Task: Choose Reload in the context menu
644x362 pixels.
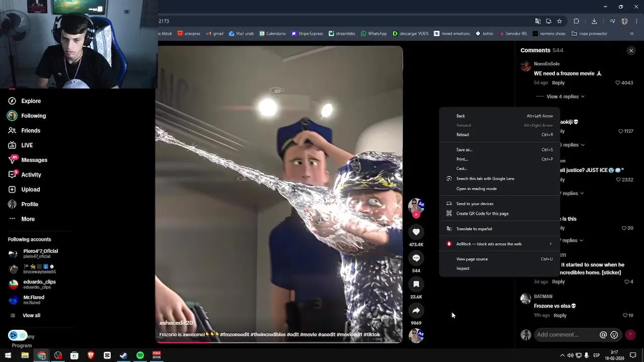Action: click(500, 135)
